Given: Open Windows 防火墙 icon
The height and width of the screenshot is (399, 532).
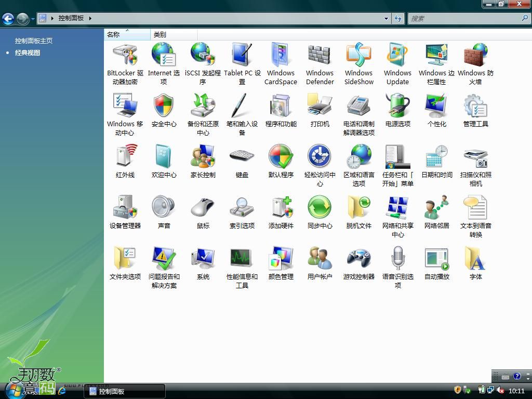Looking at the screenshot, I should pyautogui.click(x=476, y=54).
